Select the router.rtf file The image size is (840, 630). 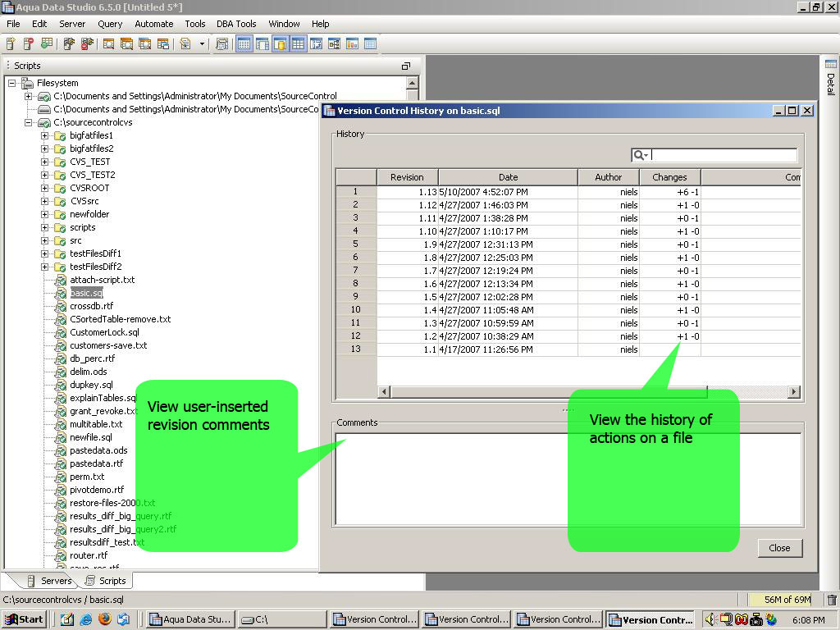[89, 555]
